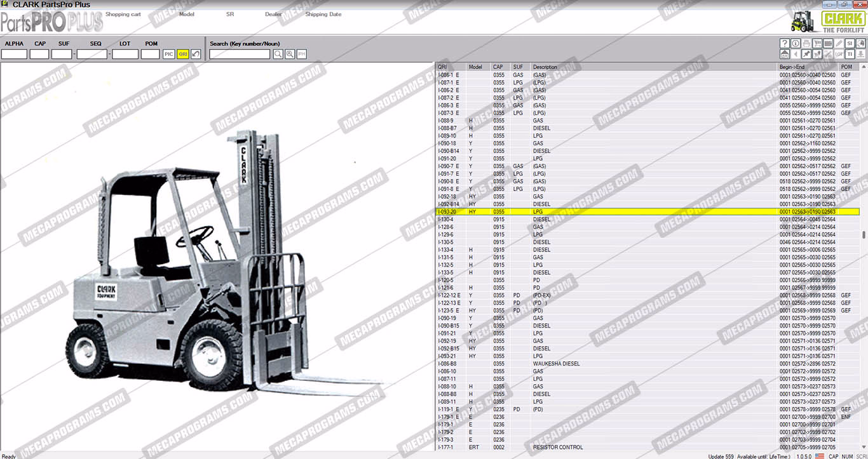Select row I-179-3

pos(648,440)
